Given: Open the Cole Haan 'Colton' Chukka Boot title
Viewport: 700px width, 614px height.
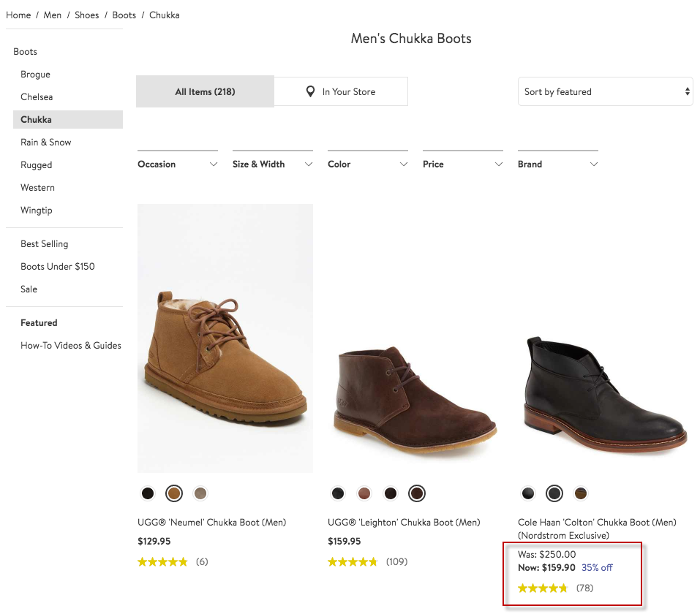Looking at the screenshot, I should tap(598, 528).
